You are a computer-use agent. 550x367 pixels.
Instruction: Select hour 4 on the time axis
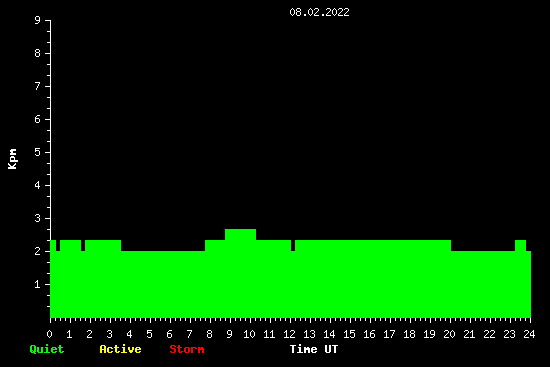(129, 334)
